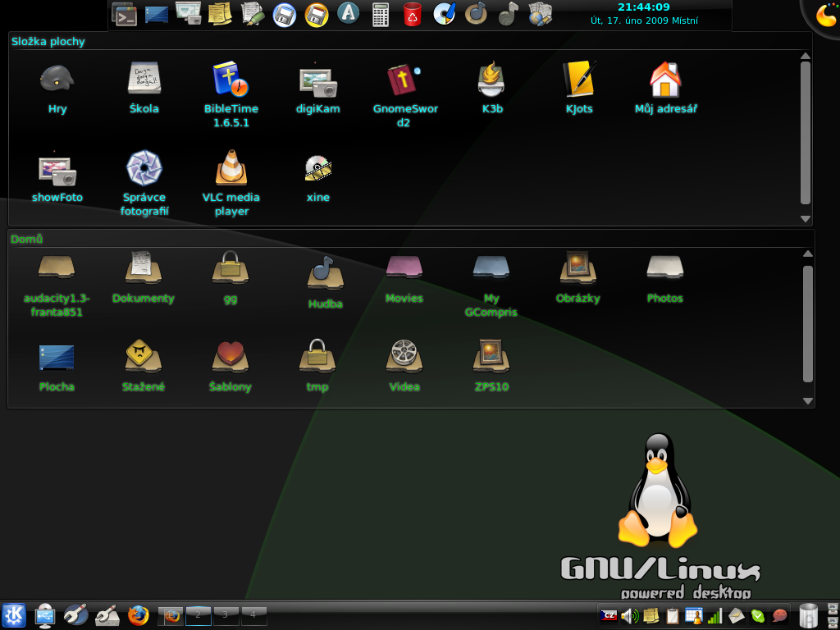Click the network signal bars tray icon
Viewport: 840px width, 630px height.
(x=714, y=616)
